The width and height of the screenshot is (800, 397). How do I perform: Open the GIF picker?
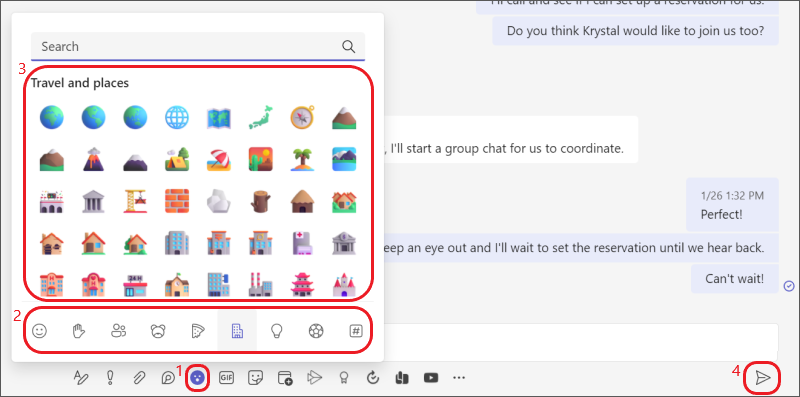pyautogui.click(x=226, y=378)
